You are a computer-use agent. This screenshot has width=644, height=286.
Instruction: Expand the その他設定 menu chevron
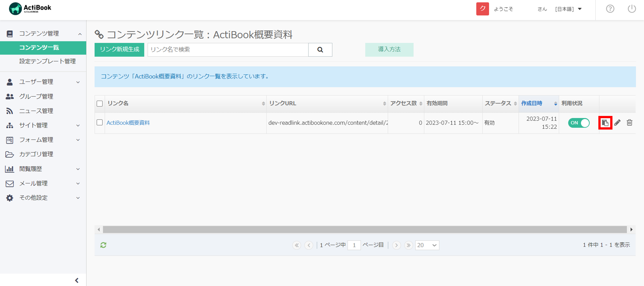[78, 198]
